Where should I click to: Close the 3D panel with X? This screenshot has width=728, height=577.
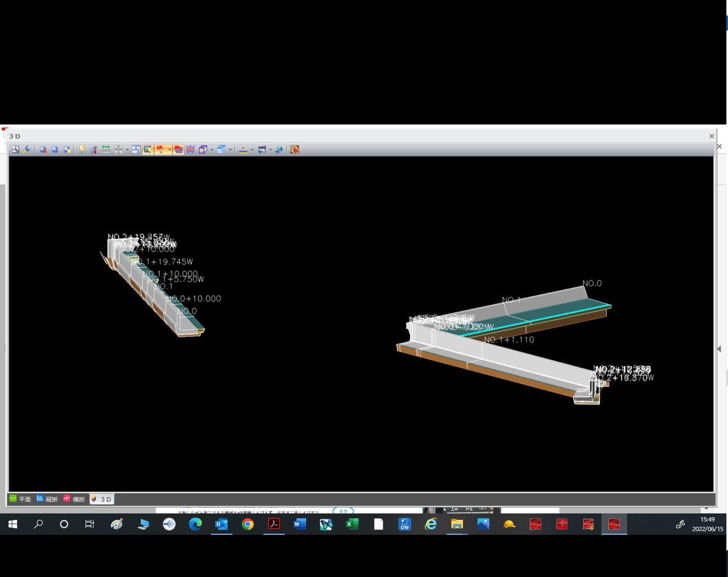711,136
